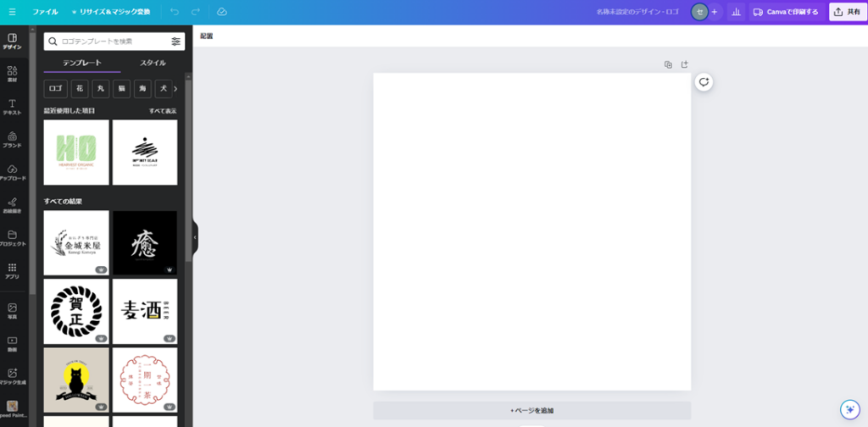The height and width of the screenshot is (427, 868).
Task: Open the analytics bar chart icon
Action: (735, 12)
